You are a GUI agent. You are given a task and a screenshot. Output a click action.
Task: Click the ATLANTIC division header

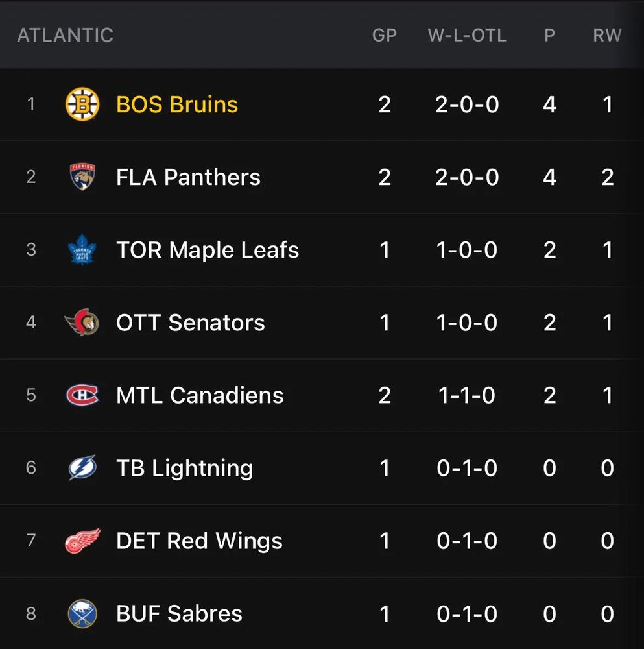65,35
